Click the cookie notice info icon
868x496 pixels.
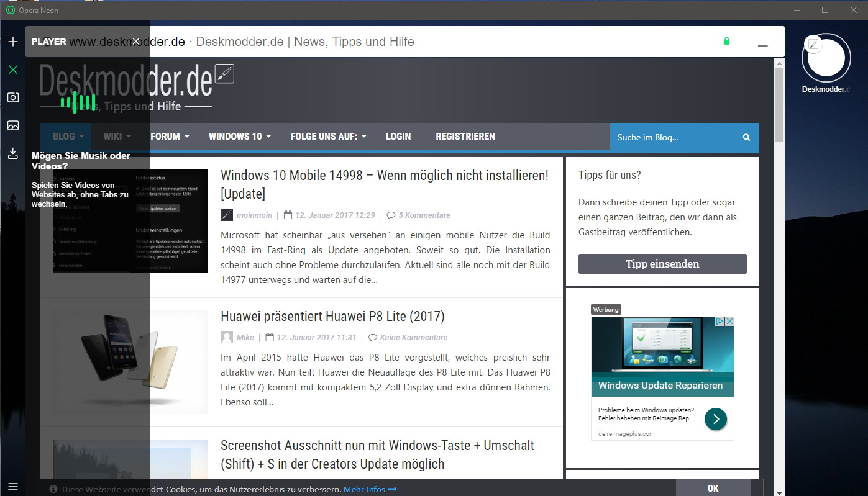[53, 489]
